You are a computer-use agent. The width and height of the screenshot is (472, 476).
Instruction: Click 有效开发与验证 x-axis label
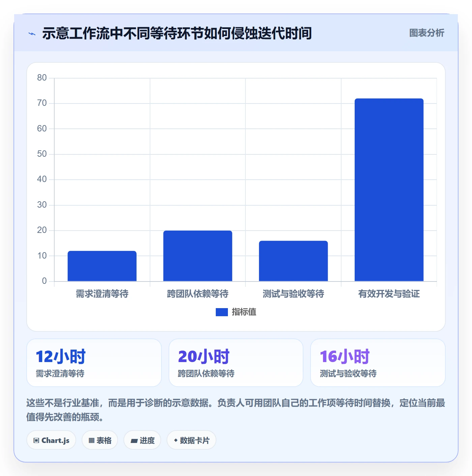(389, 294)
